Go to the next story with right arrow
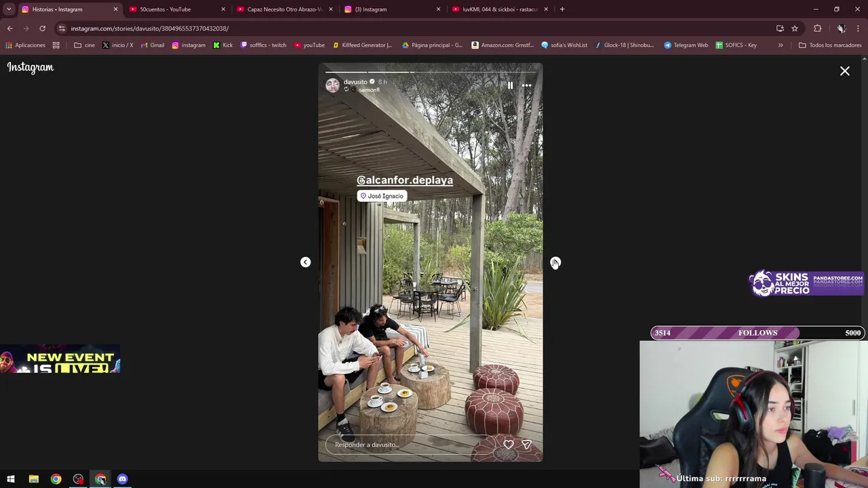Image resolution: width=868 pixels, height=488 pixels. tap(555, 262)
